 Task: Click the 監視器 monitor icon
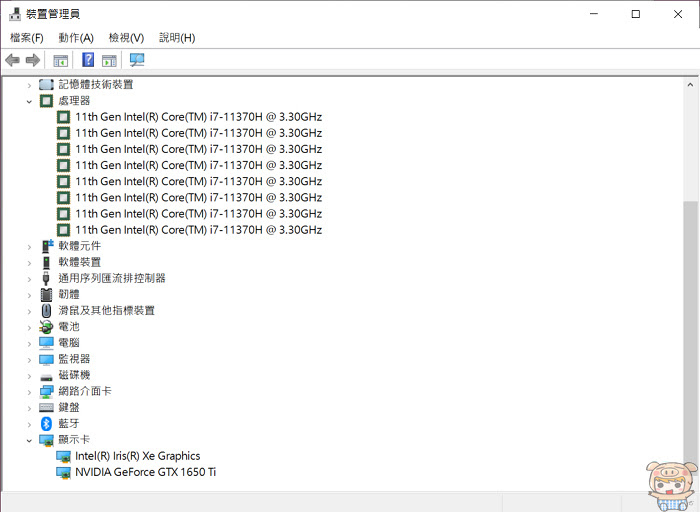coord(46,359)
